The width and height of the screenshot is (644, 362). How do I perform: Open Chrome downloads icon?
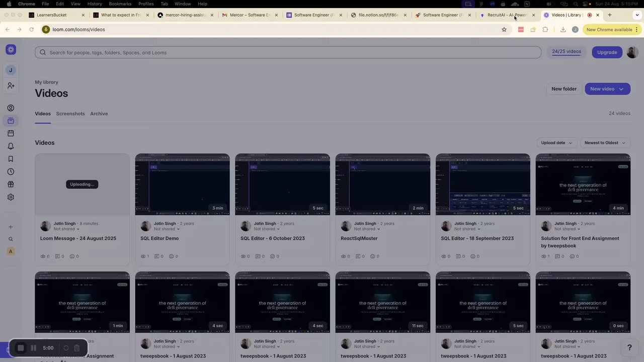pyautogui.click(x=563, y=30)
